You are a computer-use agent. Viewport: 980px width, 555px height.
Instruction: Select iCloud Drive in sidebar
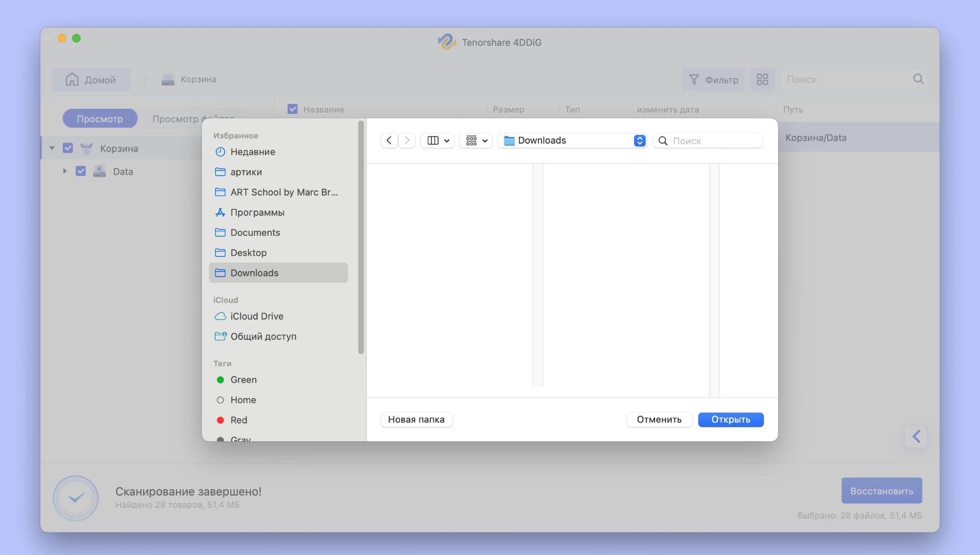(257, 316)
